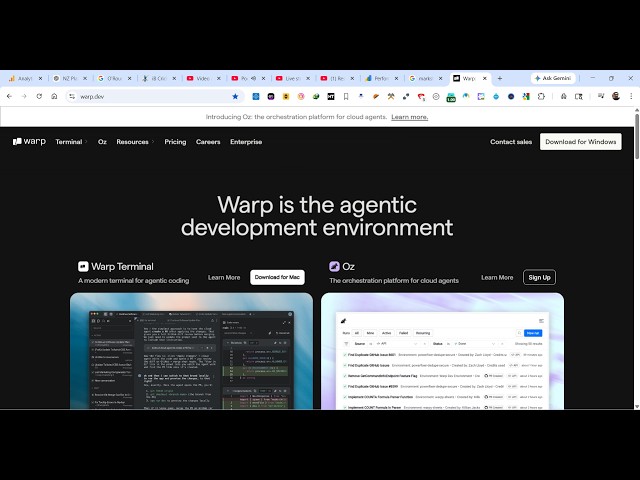Viewport: 640px width, 480px height.
Task: Open the Extensions puzzle piece icon
Action: point(541,96)
